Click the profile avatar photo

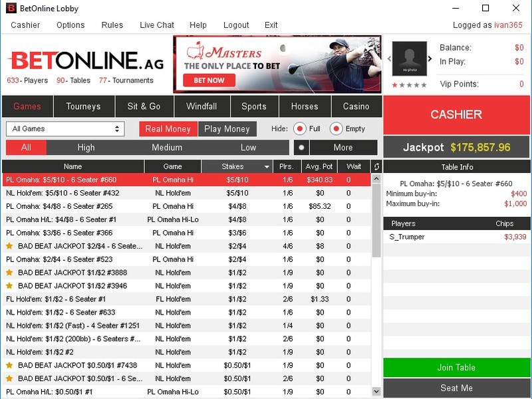pos(410,59)
